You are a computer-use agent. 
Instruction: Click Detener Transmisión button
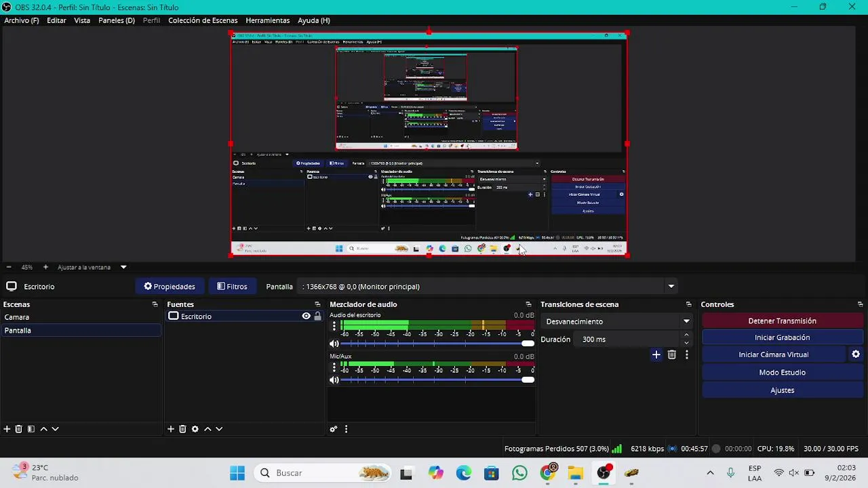point(782,321)
